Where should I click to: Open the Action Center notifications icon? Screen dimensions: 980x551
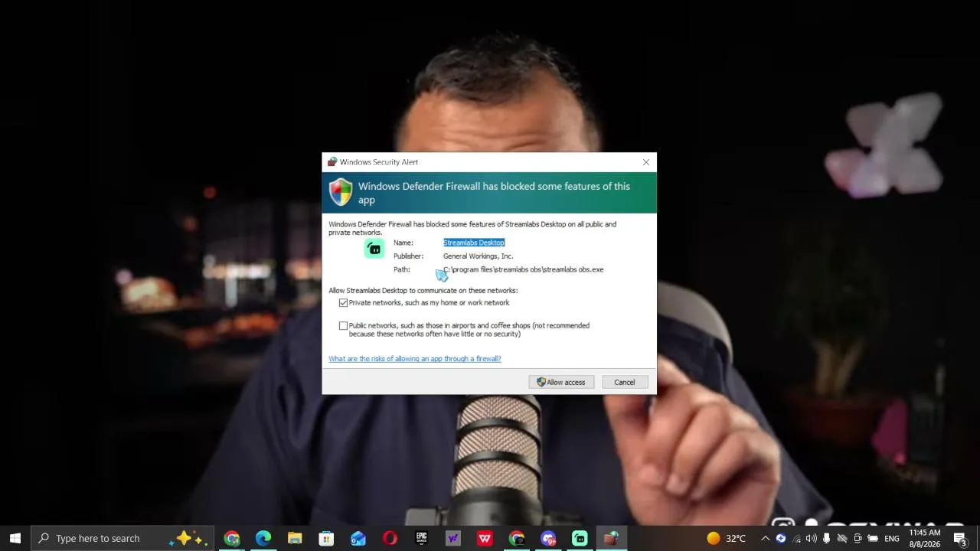coord(960,538)
